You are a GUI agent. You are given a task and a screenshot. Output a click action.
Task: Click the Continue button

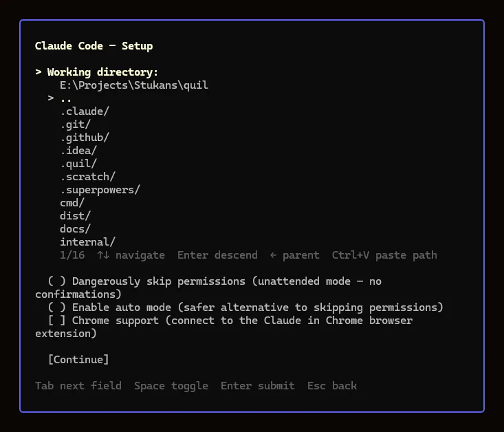pos(78,360)
